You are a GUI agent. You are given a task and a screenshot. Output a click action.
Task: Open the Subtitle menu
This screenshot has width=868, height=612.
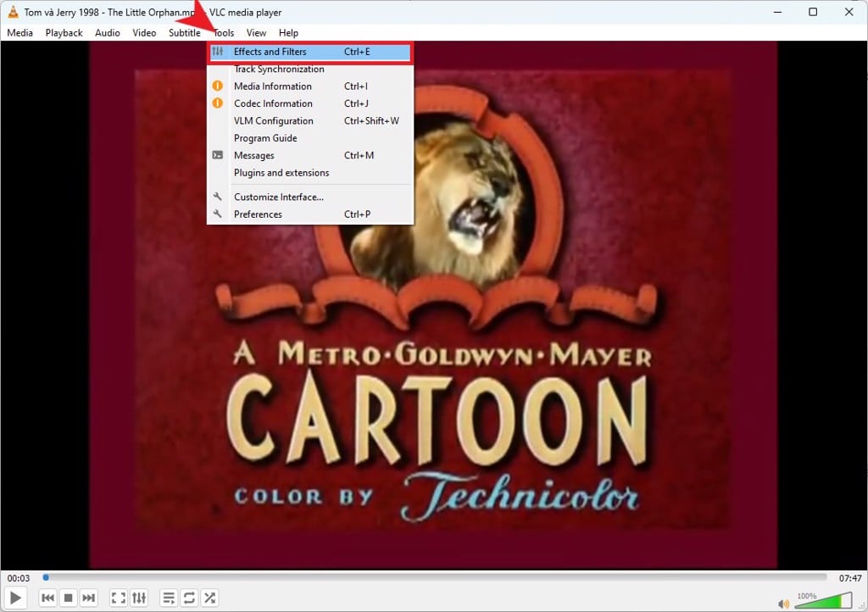[184, 33]
